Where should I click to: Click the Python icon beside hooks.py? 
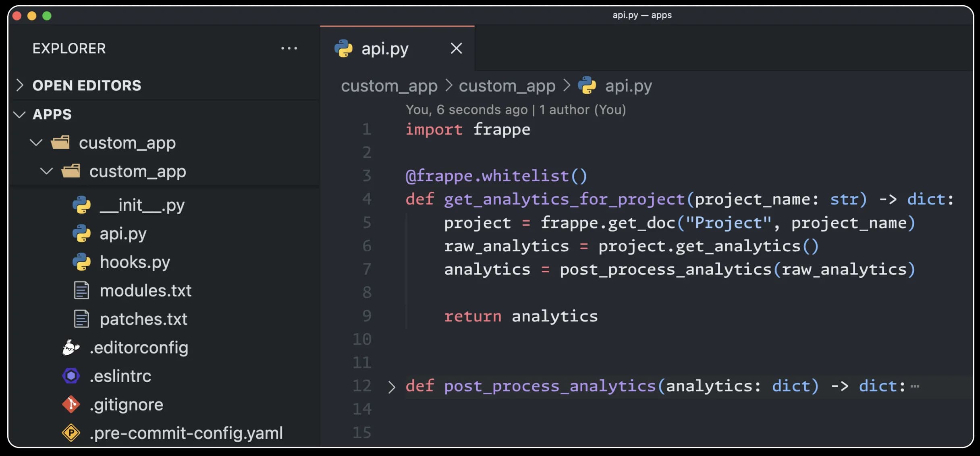pos(81,262)
